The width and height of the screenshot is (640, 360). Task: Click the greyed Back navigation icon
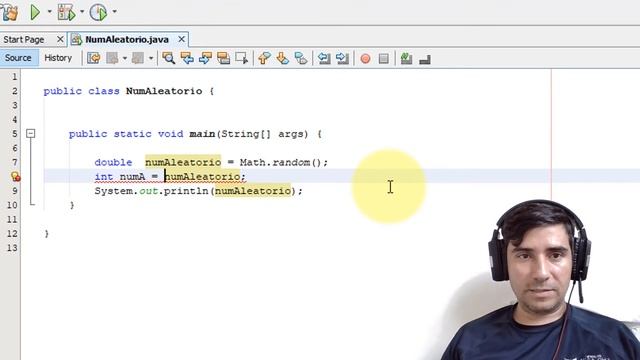coord(112,58)
